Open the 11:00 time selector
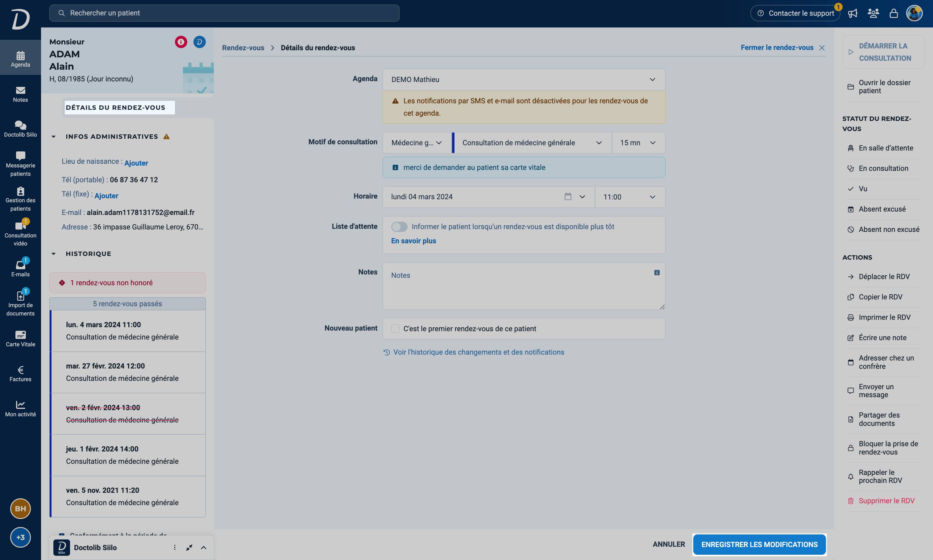 point(630,197)
